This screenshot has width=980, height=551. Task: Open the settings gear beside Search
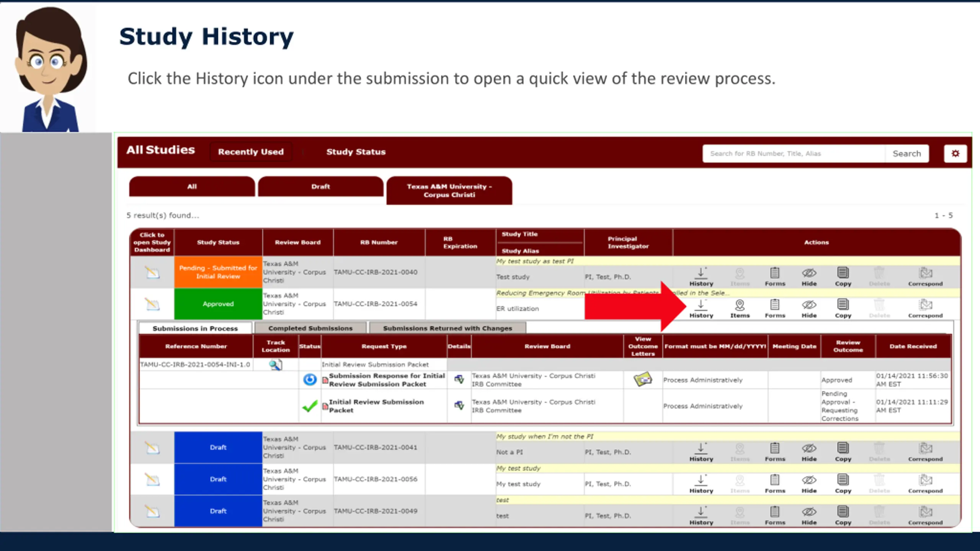point(955,153)
